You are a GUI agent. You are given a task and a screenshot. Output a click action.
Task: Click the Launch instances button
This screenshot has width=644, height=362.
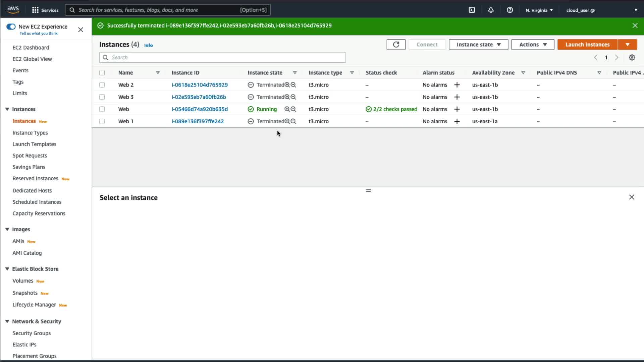pyautogui.click(x=587, y=45)
